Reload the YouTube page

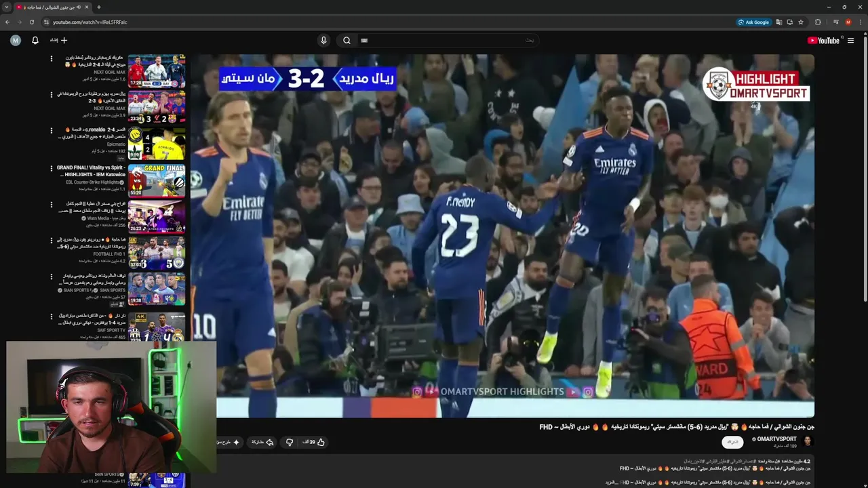coord(31,22)
